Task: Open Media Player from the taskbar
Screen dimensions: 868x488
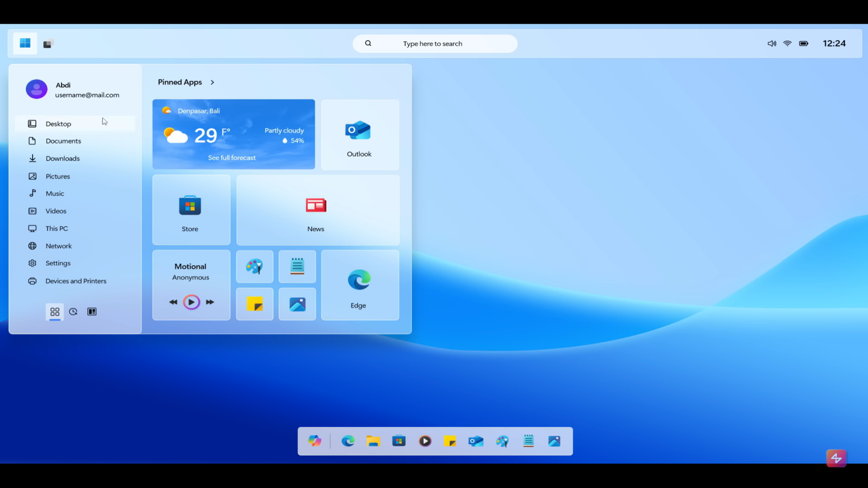Action: click(425, 441)
